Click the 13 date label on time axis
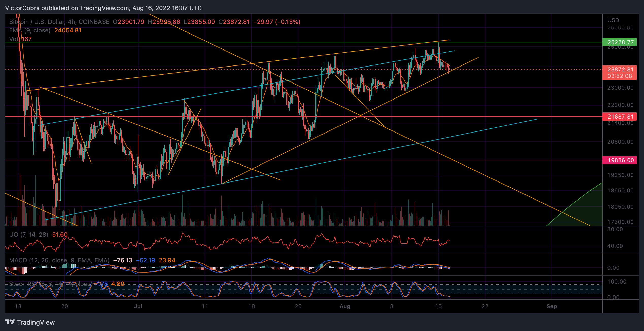Screen dimensions: 644x331 coord(18,306)
